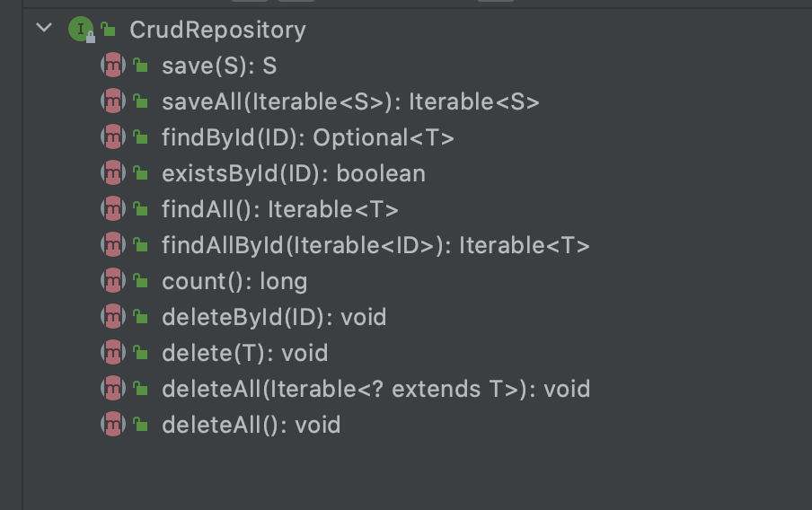
Task: Click the method icon beside save(S)
Action: click(x=113, y=66)
